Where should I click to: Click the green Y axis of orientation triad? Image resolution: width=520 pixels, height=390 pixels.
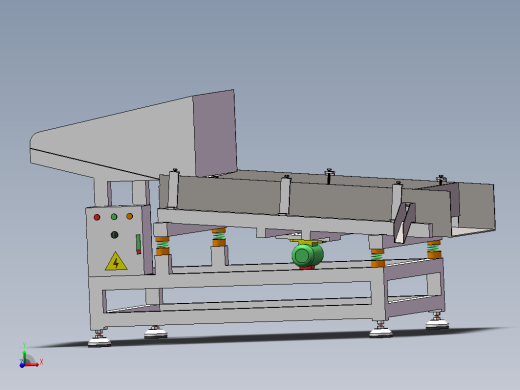pos(24,353)
